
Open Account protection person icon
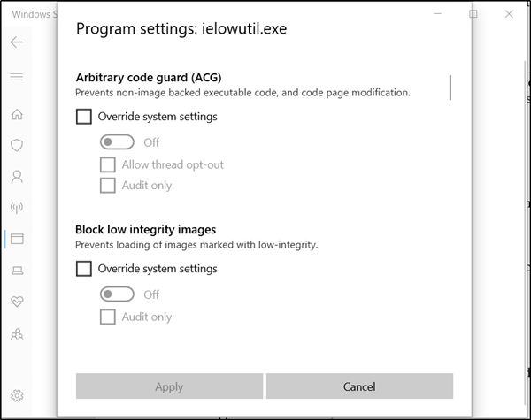(17, 176)
